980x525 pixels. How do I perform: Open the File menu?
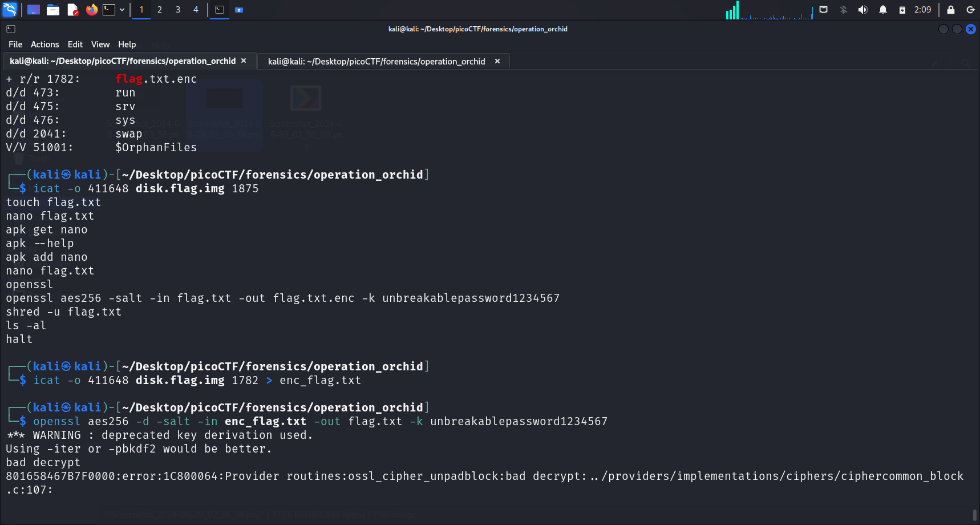coord(15,45)
